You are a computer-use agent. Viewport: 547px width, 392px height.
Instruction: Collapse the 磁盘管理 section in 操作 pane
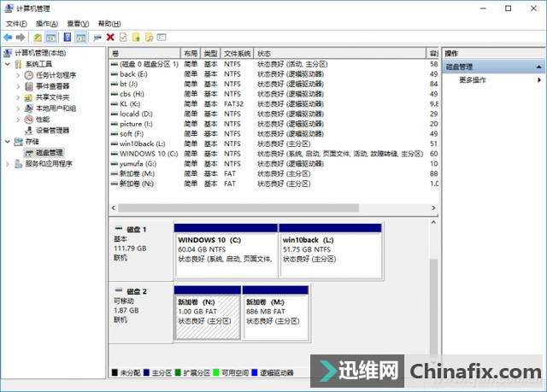(x=539, y=67)
